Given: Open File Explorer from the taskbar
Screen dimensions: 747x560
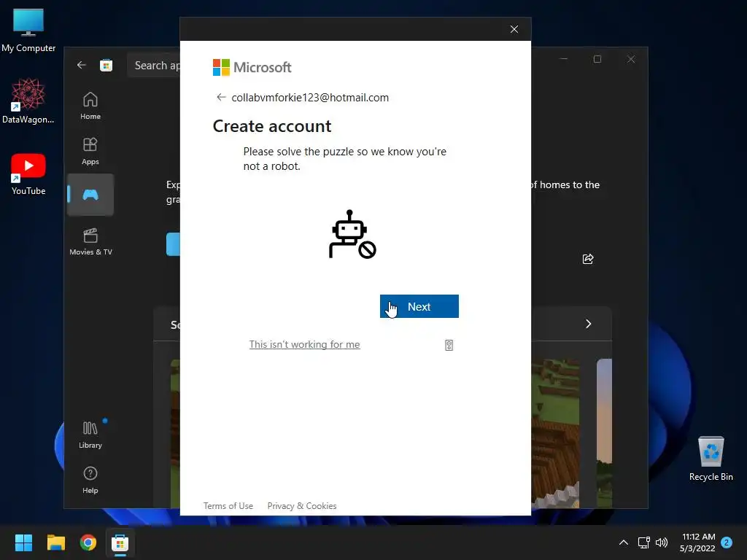Looking at the screenshot, I should point(55,542).
